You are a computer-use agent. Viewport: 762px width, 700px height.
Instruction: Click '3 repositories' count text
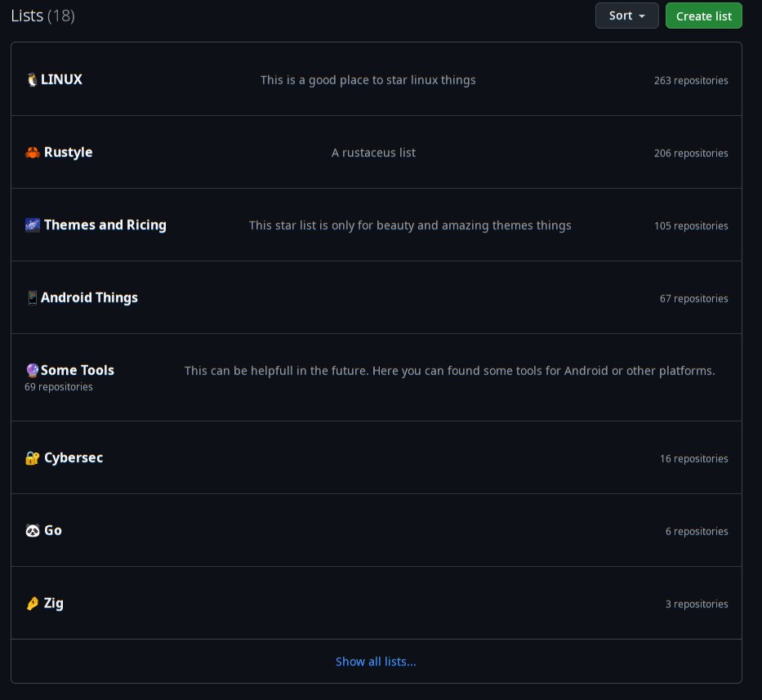[x=697, y=604]
